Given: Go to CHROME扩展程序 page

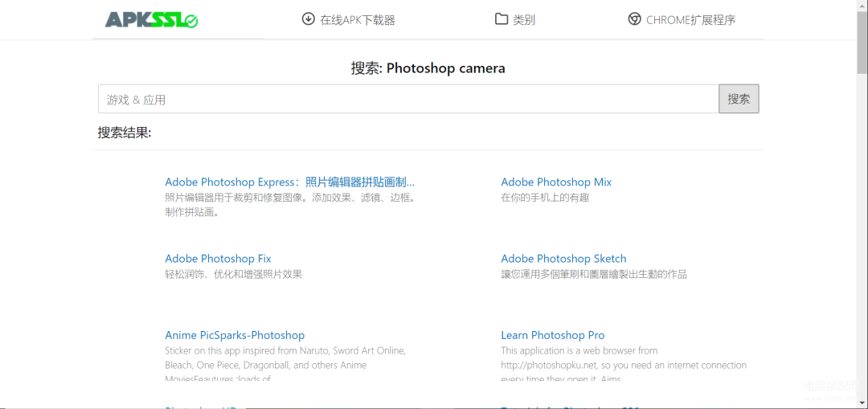Looking at the screenshot, I should (691, 20).
